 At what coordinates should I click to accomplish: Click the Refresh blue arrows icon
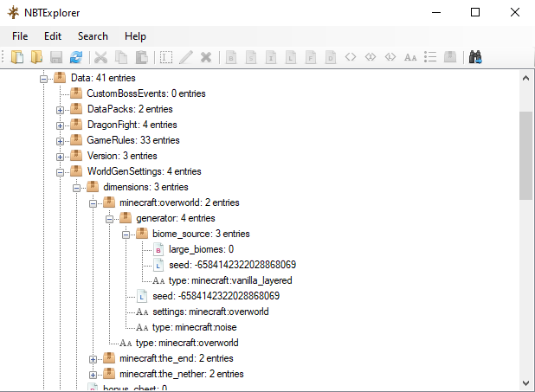[76, 57]
